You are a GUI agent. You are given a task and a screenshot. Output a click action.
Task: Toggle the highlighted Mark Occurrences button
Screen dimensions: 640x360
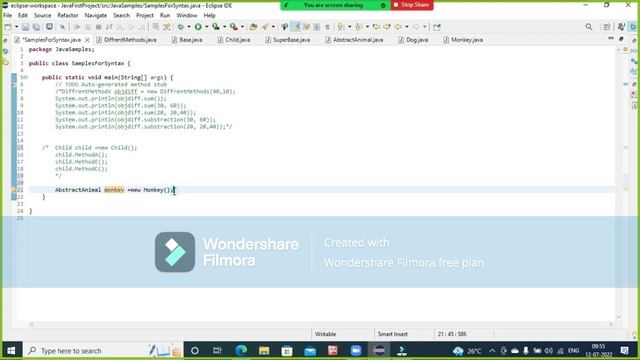(296, 27)
